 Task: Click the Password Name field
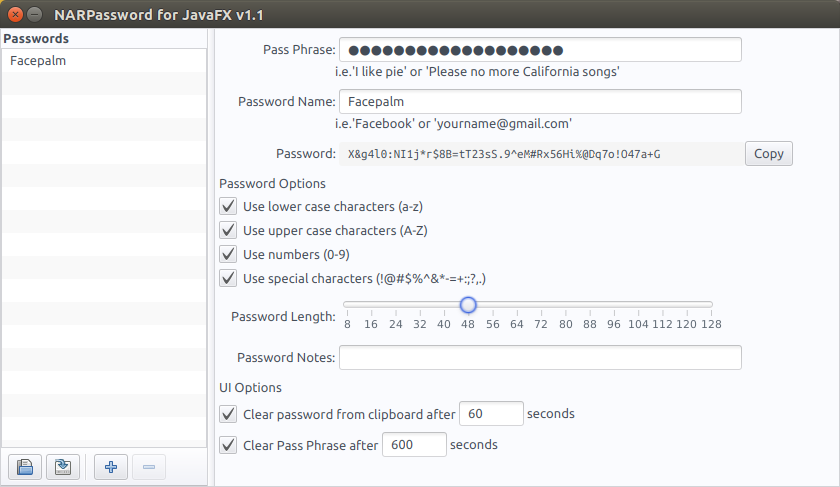(540, 102)
